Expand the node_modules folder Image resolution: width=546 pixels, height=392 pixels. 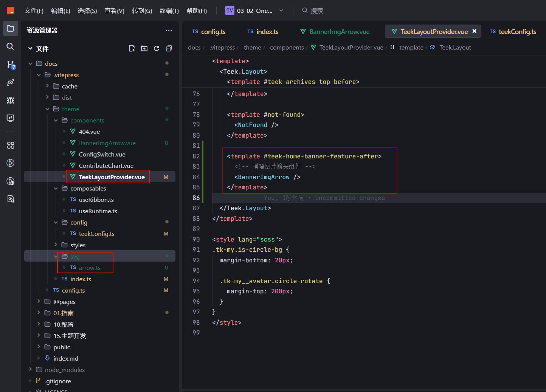tap(31, 370)
